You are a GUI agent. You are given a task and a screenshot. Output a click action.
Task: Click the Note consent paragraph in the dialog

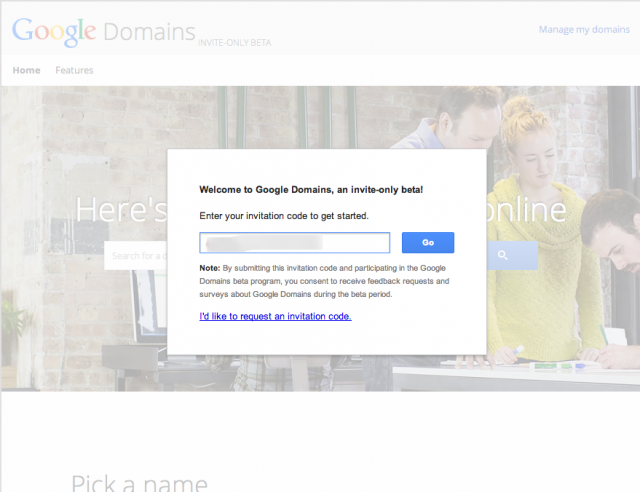(x=324, y=281)
